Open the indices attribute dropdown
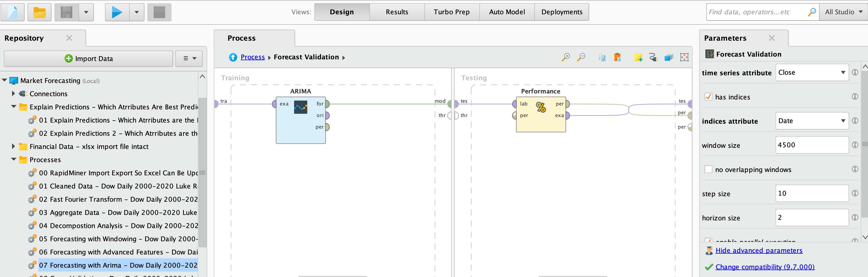This screenshot has height=277, width=868. pyautogui.click(x=812, y=121)
